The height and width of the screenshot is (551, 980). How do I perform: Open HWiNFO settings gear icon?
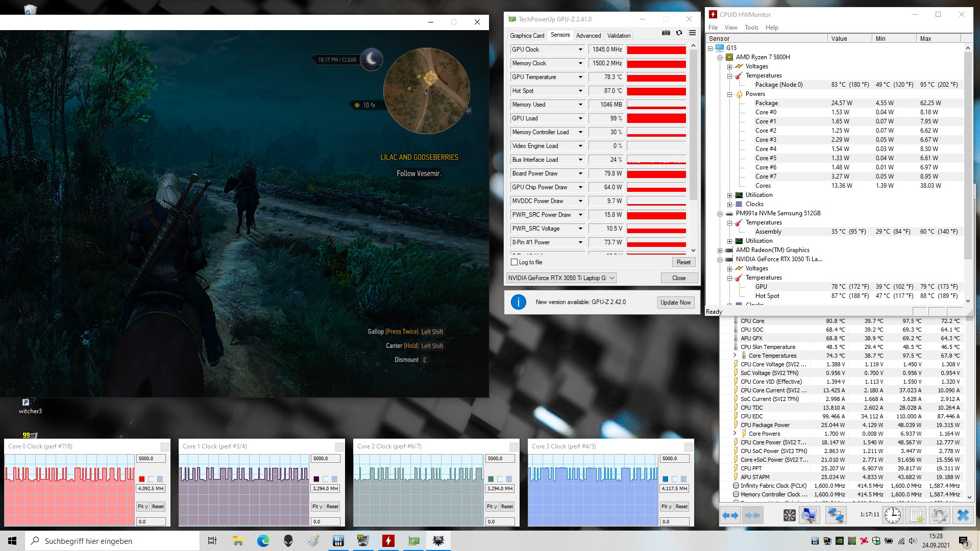click(939, 515)
